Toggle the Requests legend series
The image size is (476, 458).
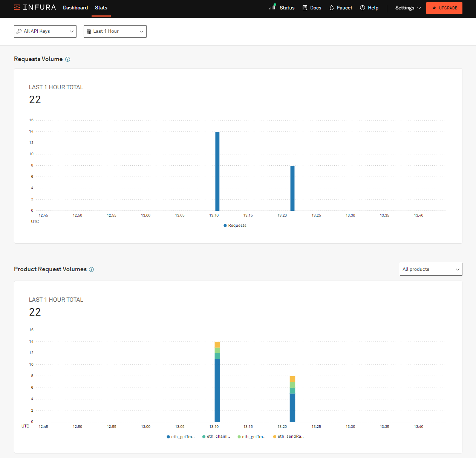point(235,225)
